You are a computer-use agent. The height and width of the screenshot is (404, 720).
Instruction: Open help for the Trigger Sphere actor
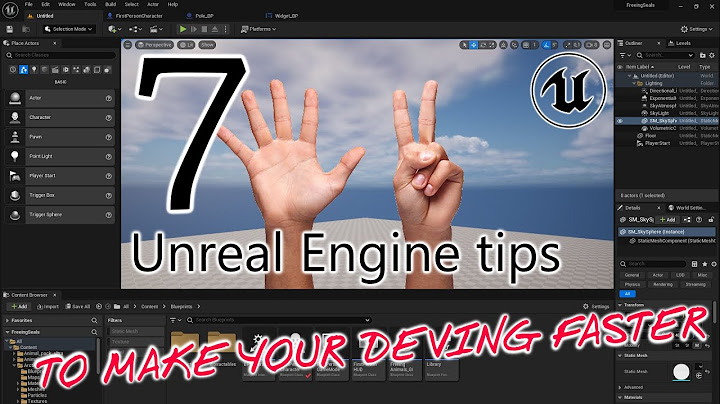109,215
